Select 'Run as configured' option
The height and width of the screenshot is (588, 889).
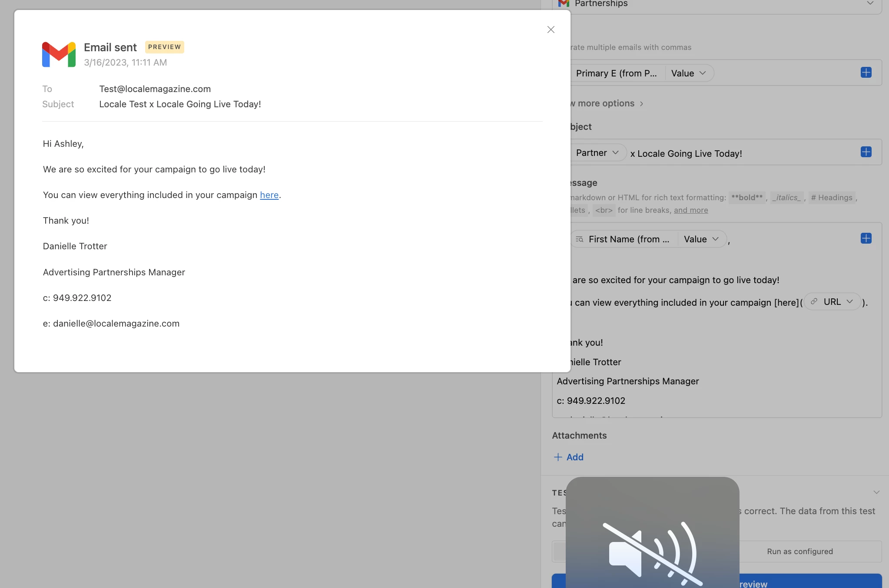(799, 552)
